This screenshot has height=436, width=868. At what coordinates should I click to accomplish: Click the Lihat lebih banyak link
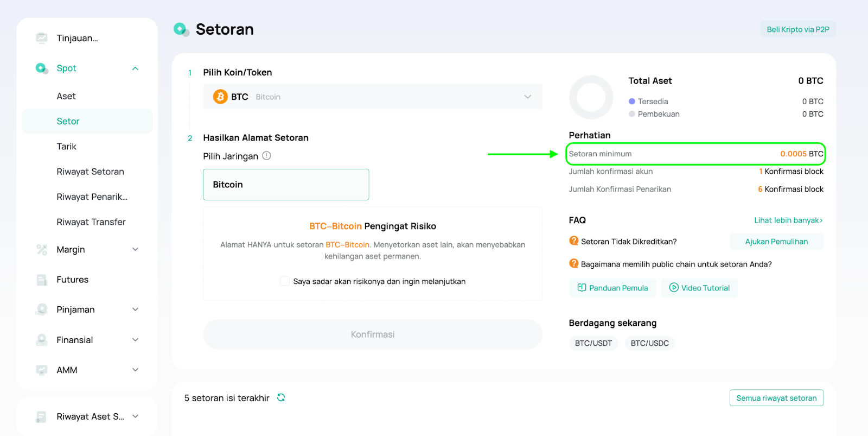tap(788, 220)
